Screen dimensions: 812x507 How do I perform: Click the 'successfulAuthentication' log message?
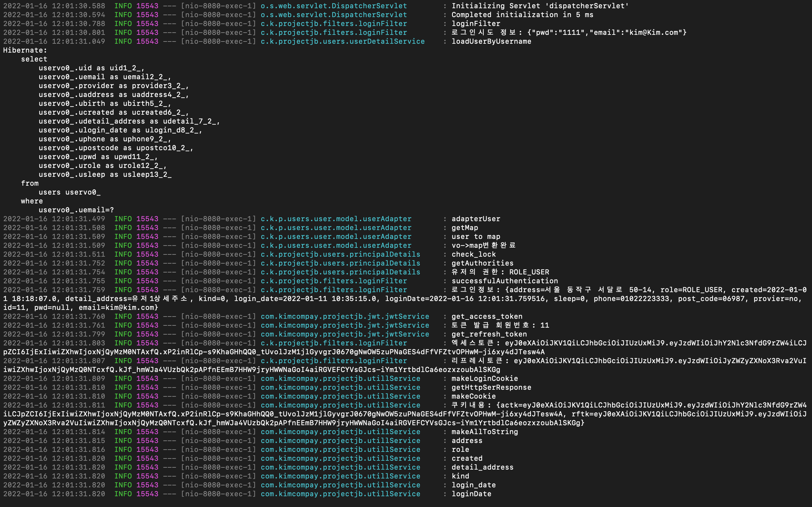[x=504, y=281]
